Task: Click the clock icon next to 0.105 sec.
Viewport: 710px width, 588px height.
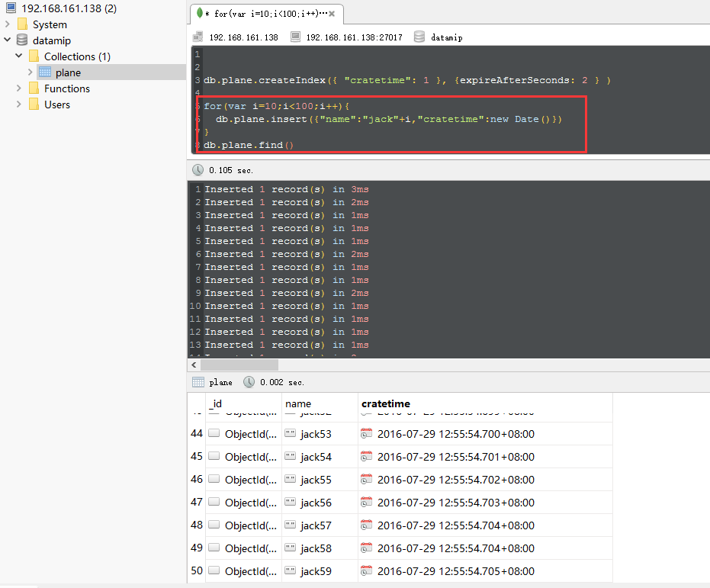Action: (198, 170)
